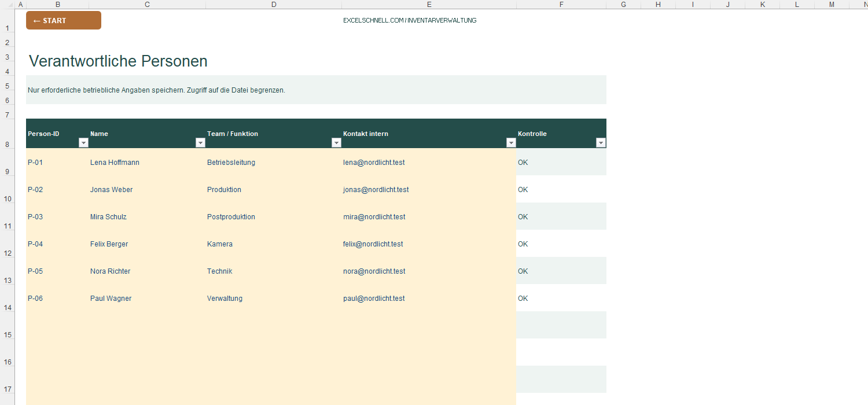The image size is (868, 405).
Task: Select cell with Paul Wagner
Action: point(148,298)
